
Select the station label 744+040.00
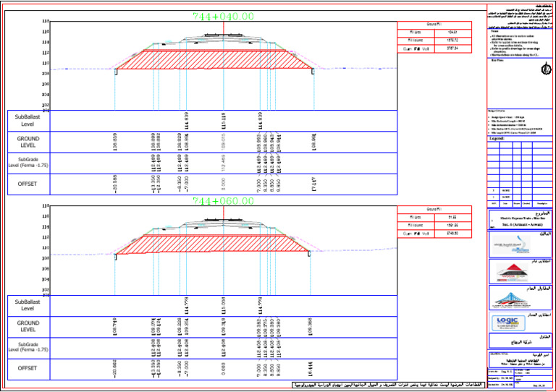point(224,17)
